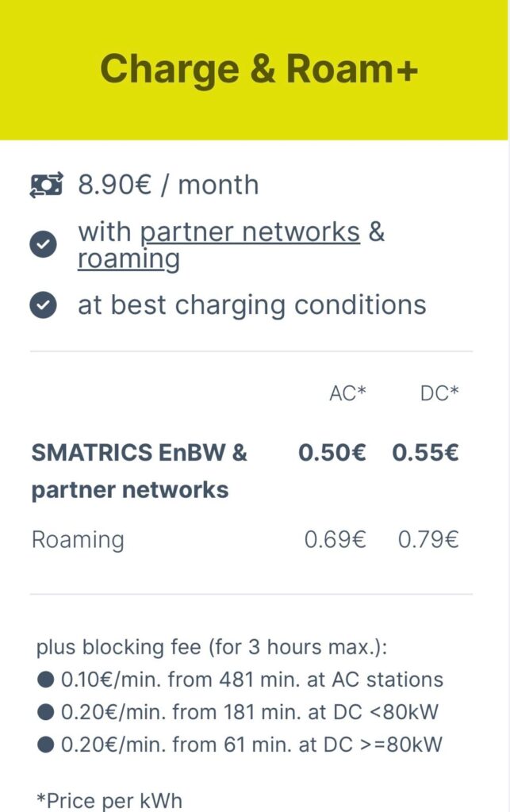Click the bullet dot before 61 min. DC >=80kW
Viewport: 510px width, 812px height.
tap(45, 745)
